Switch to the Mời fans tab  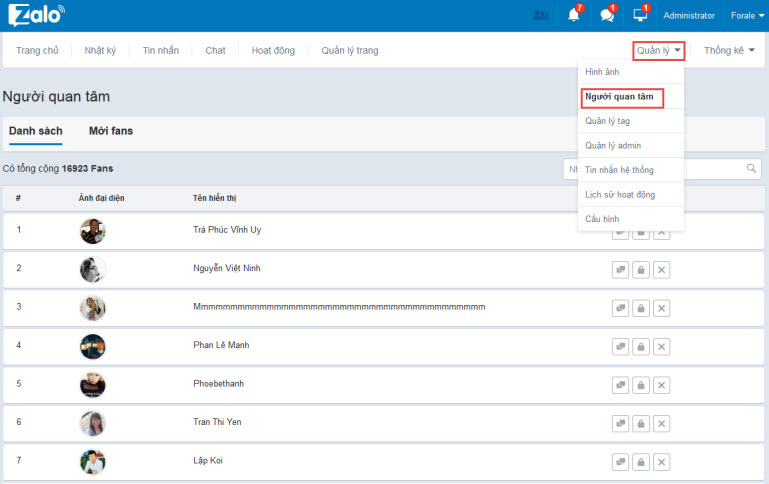(111, 131)
